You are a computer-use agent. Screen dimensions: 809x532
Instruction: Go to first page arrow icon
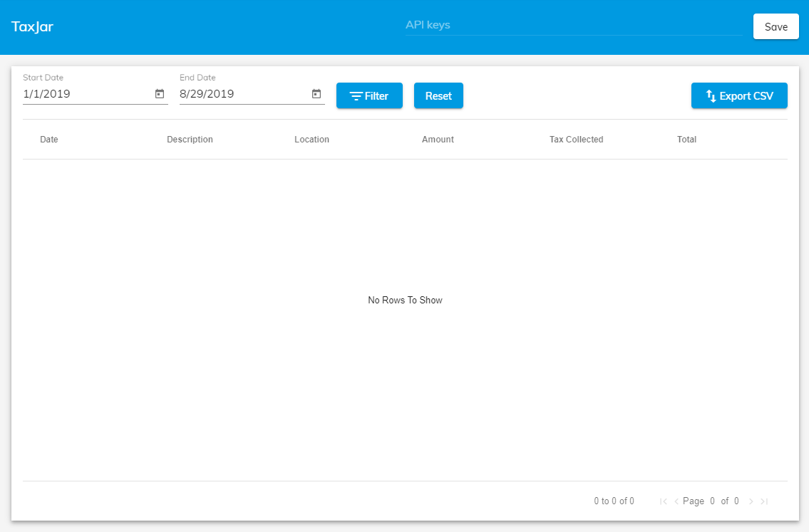[x=664, y=501]
